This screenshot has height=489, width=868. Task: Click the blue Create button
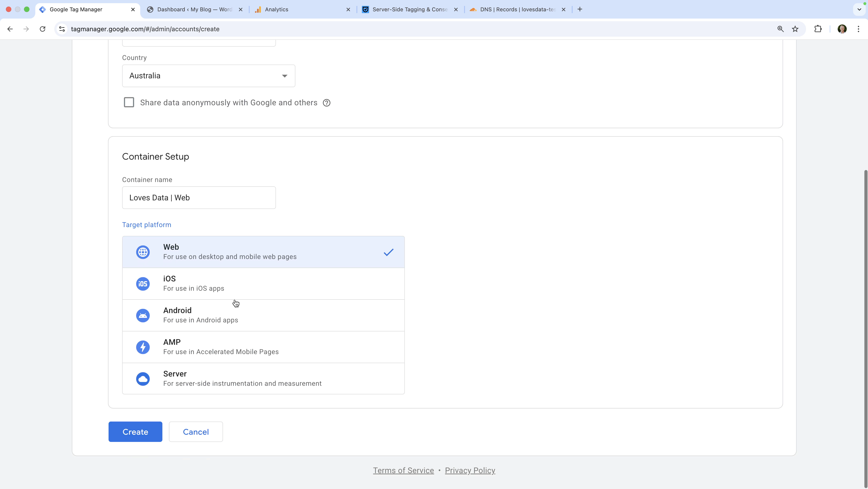(x=135, y=432)
